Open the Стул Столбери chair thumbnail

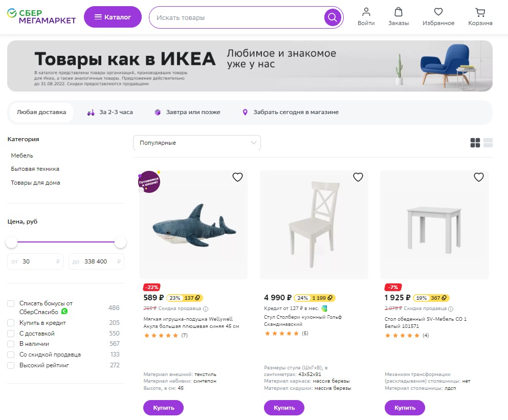pyautogui.click(x=314, y=225)
